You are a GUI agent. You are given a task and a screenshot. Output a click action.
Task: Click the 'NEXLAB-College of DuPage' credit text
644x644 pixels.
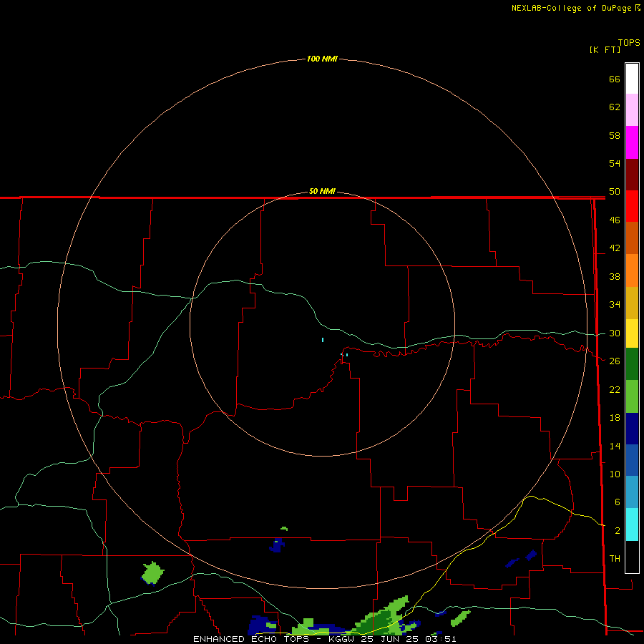click(572, 8)
